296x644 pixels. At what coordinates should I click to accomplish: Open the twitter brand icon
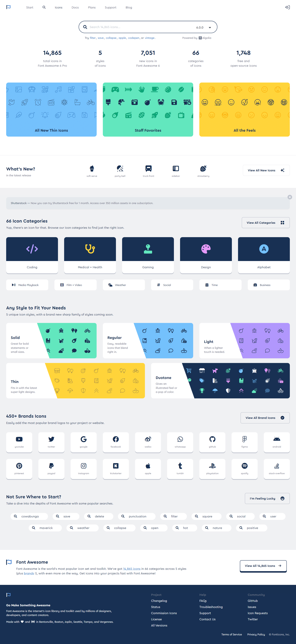click(x=51, y=442)
